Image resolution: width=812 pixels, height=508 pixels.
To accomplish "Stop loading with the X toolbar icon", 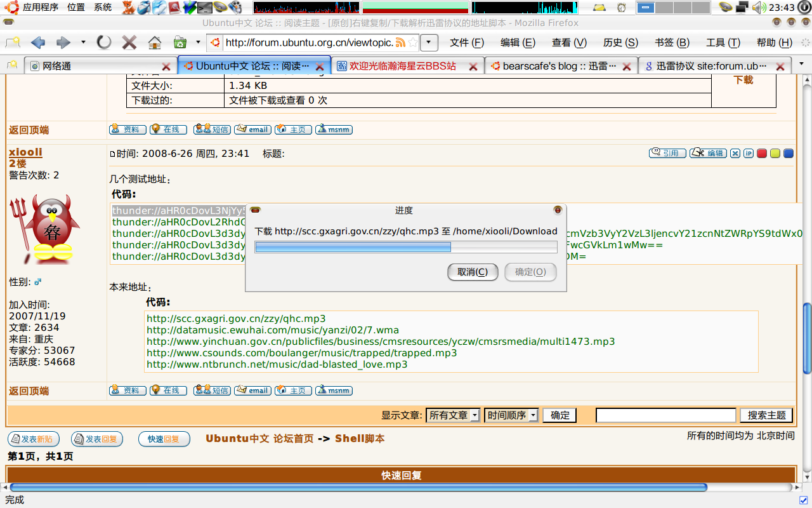I will (x=129, y=43).
